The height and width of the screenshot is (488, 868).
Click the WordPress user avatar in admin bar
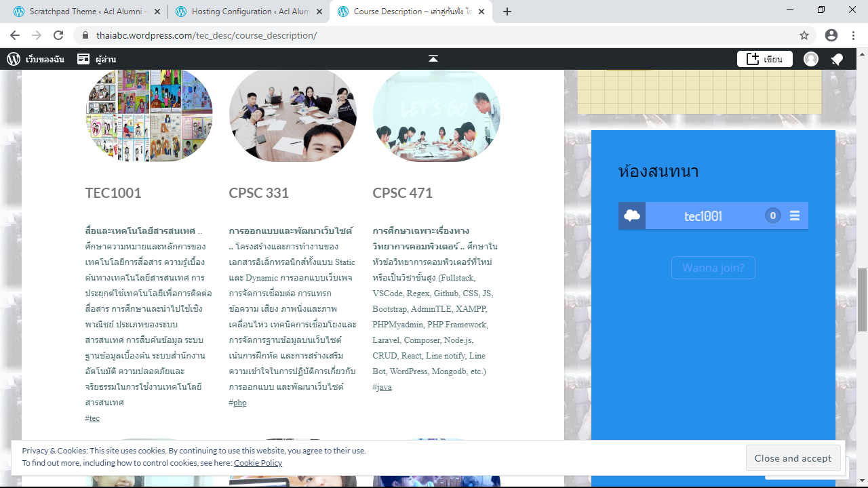811,60
